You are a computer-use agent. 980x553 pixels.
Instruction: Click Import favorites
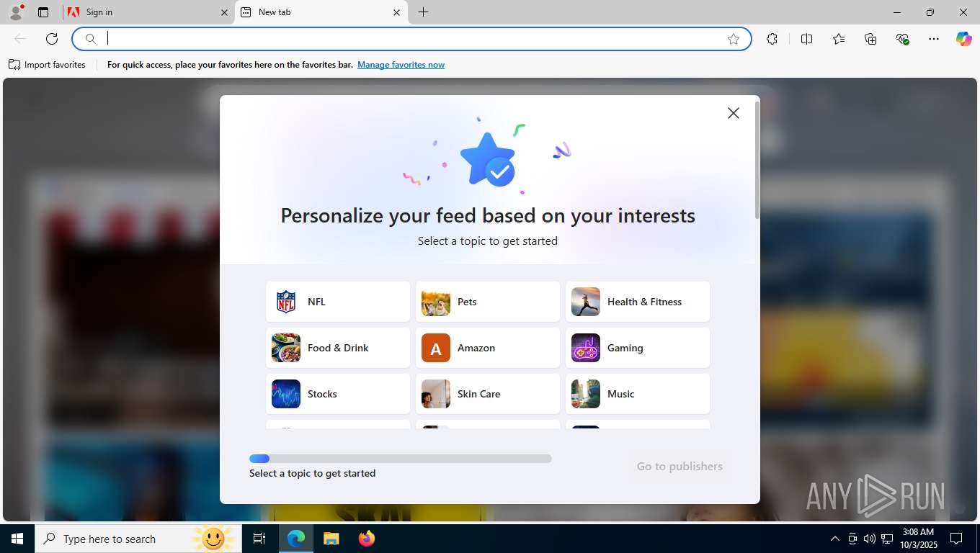coord(47,65)
